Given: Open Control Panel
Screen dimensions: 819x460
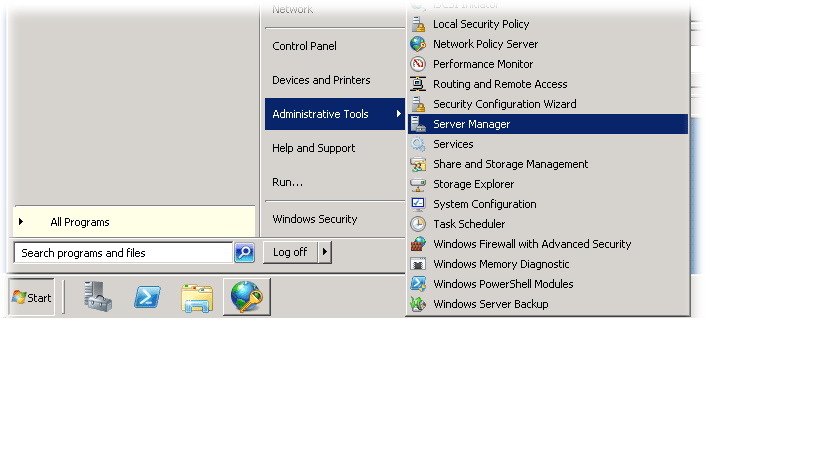Looking at the screenshot, I should coord(304,46).
